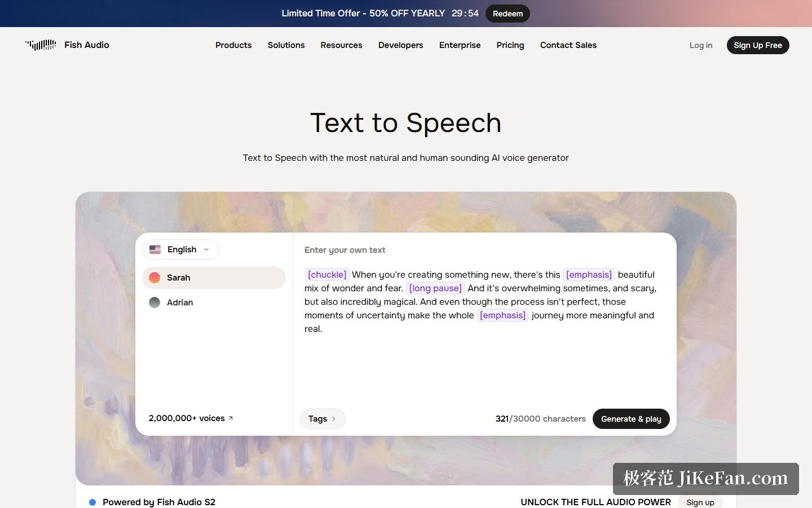The height and width of the screenshot is (508, 812).
Task: Click the [chuckle] tag in the text
Action: click(x=327, y=275)
